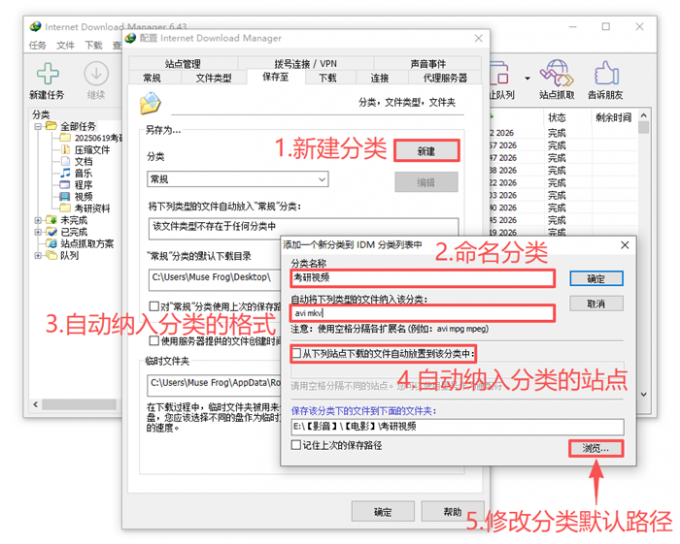Screen dimensions: 680x544
Task: Open the 文件 menu in main window
Action: [65, 45]
